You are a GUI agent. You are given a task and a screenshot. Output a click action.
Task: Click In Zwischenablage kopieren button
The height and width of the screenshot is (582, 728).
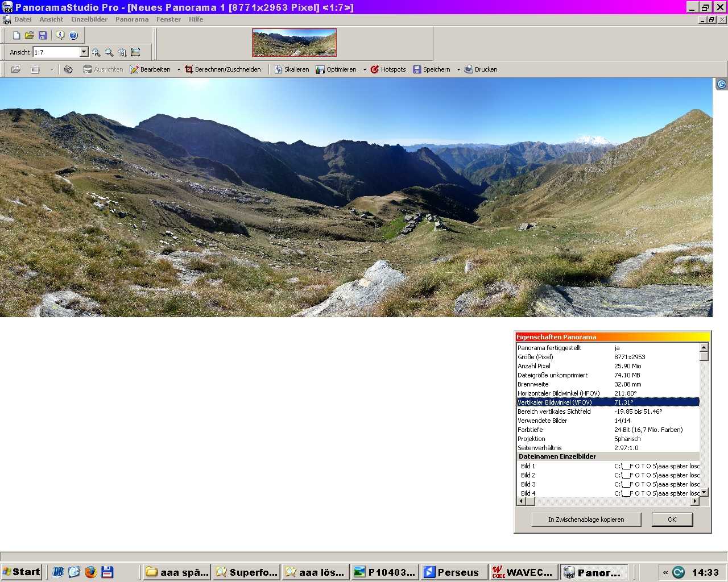(586, 519)
